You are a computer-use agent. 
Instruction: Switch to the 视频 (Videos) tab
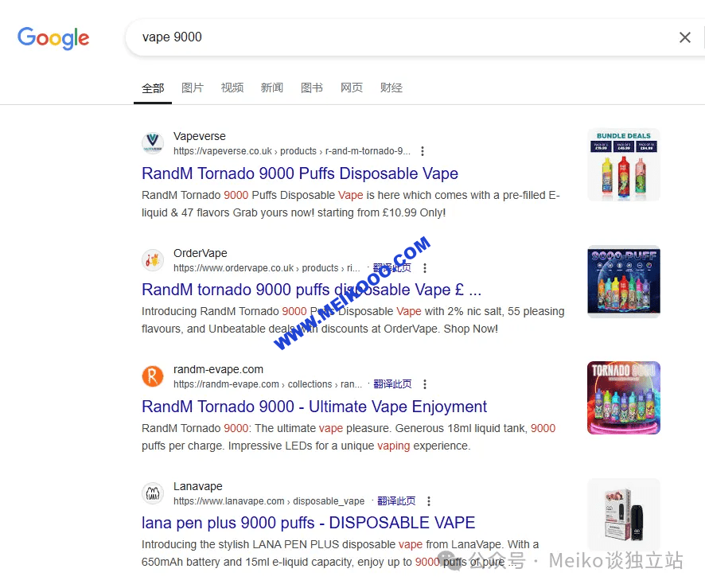[232, 88]
